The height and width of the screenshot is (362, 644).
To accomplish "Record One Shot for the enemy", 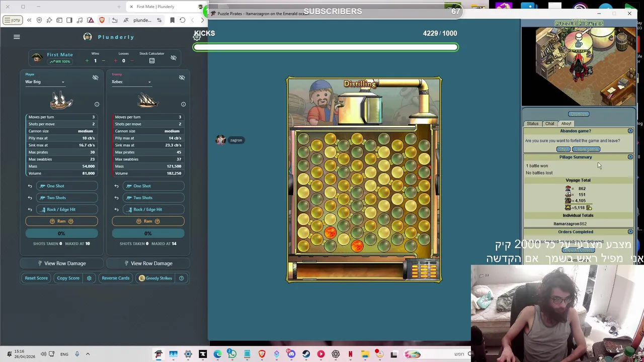I will pyautogui.click(x=153, y=186).
